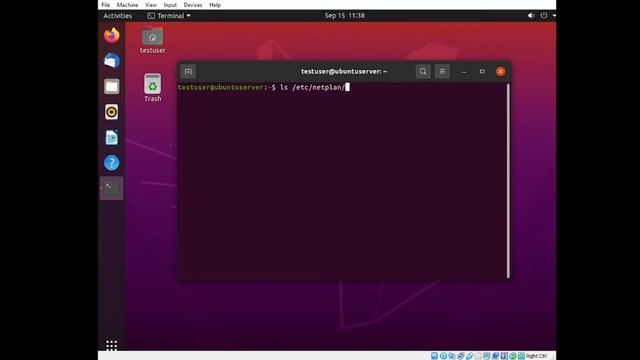This screenshot has width=640, height=360.
Task: Launch LibreOffice Writer from the dock
Action: pos(111,138)
